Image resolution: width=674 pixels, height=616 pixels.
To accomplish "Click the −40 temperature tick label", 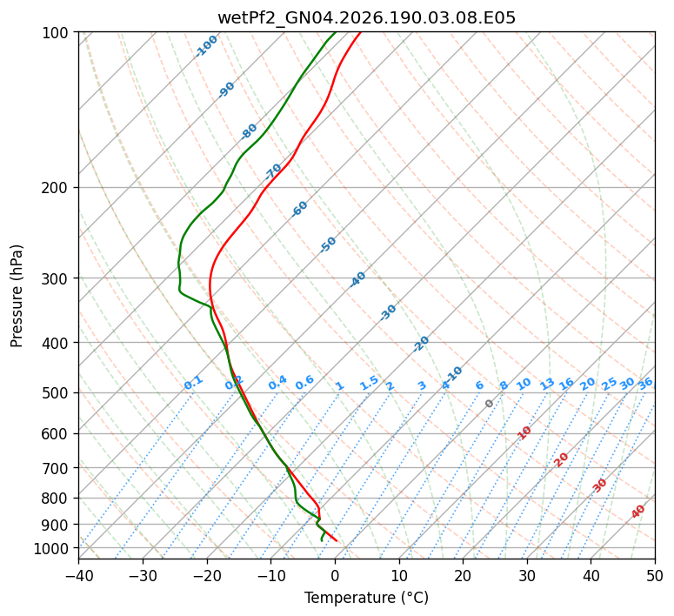I will (78, 575).
